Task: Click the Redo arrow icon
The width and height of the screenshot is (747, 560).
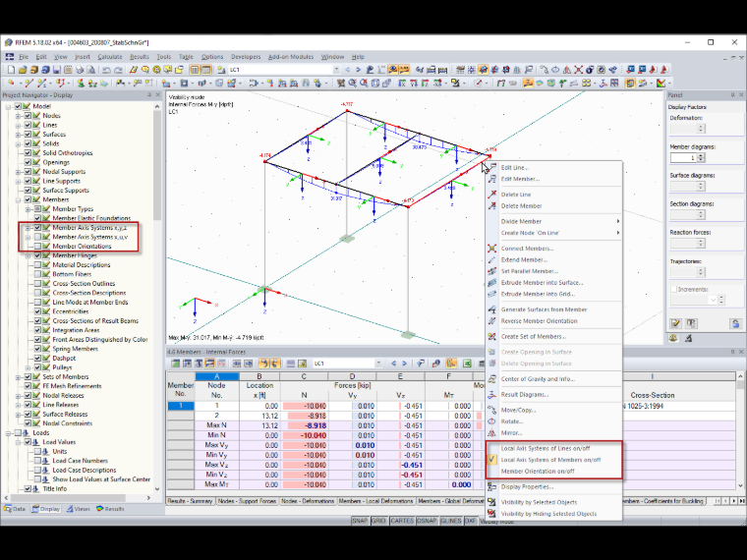Action: pyautogui.click(x=118, y=70)
